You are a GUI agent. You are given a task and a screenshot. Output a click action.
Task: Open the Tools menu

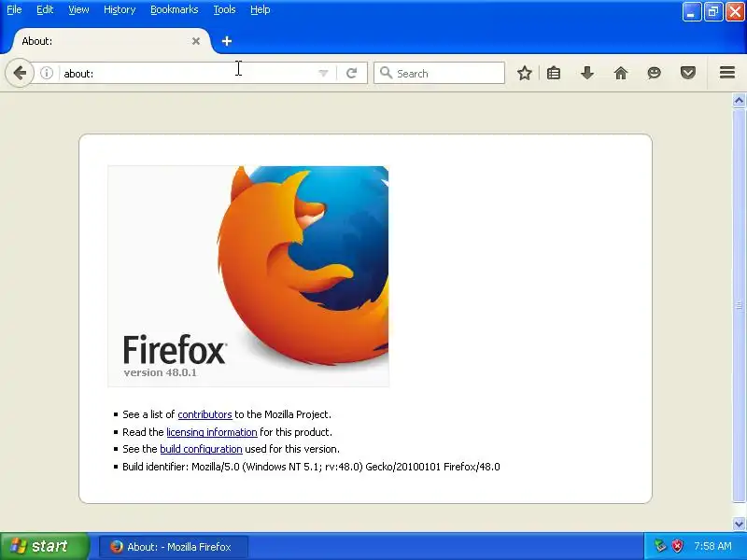pyautogui.click(x=224, y=9)
